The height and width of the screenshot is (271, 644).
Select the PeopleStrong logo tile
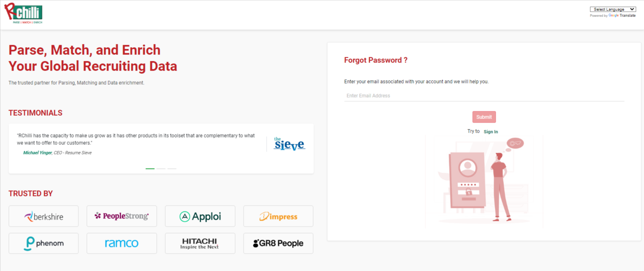click(122, 216)
